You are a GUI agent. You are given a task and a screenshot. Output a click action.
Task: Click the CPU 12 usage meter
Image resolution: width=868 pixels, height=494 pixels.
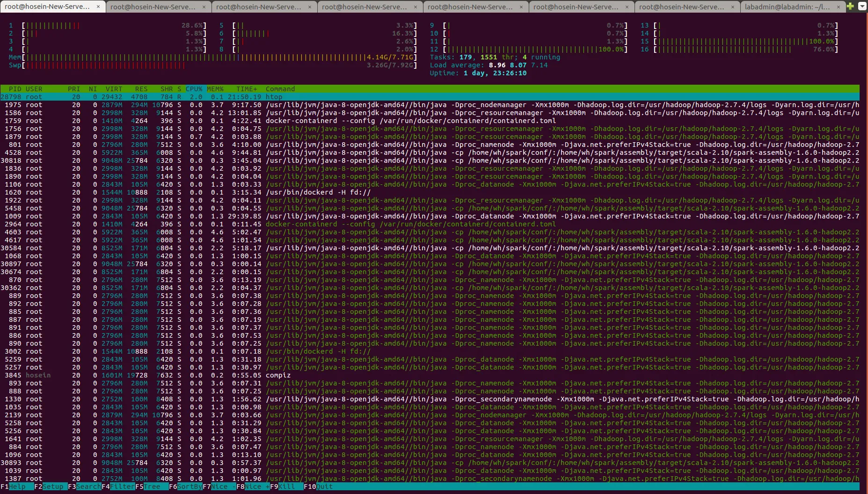coord(529,49)
